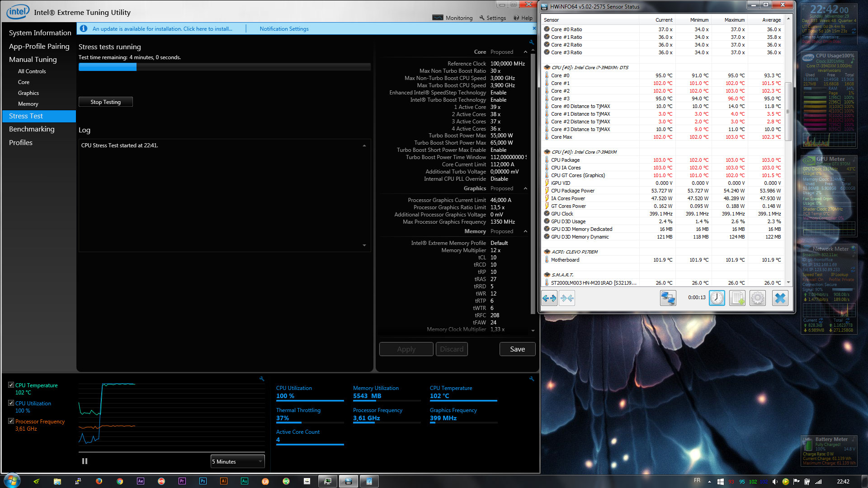Viewport: 868px width, 488px height.
Task: Select the Stress Test section
Action: pos(39,116)
